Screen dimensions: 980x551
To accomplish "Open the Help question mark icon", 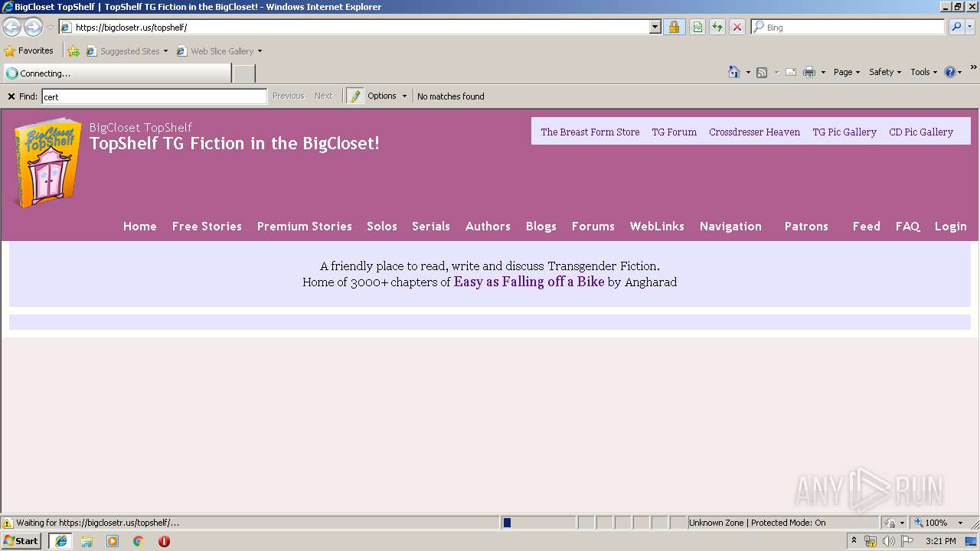I will (x=950, y=72).
